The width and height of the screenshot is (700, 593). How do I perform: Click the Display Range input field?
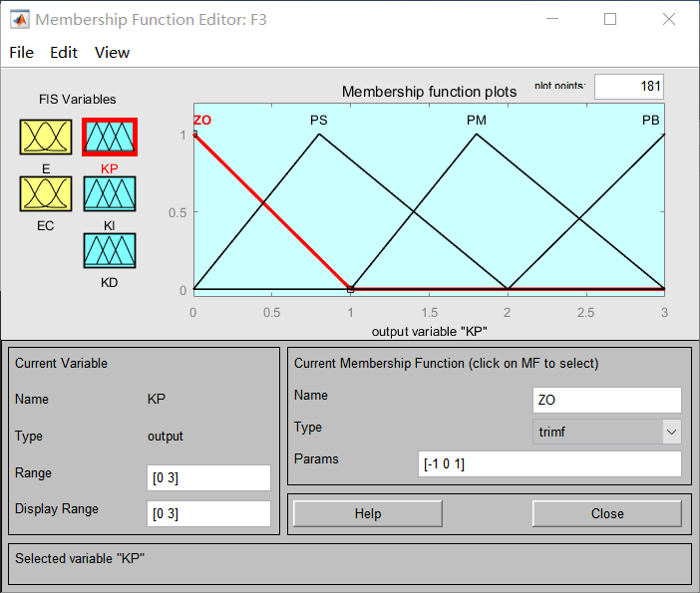point(208,514)
